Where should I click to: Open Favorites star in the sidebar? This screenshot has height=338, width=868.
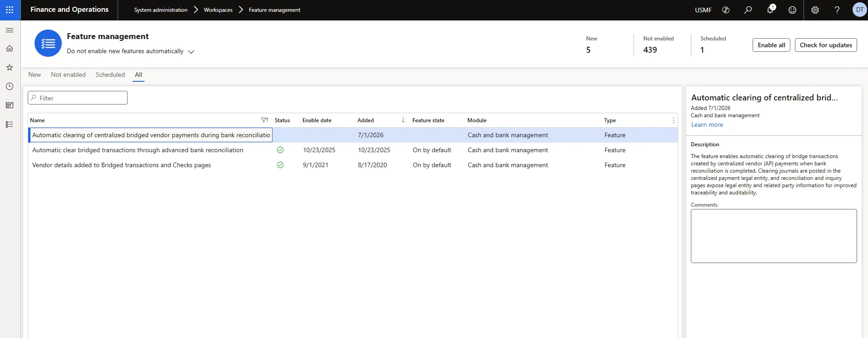click(x=10, y=67)
